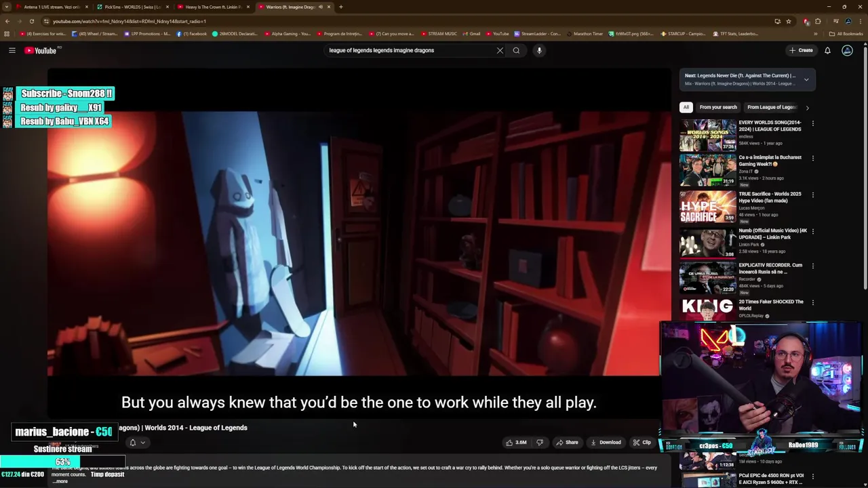Open options for 20 Times Faker video
The height and width of the screenshot is (488, 868).
[x=812, y=302]
